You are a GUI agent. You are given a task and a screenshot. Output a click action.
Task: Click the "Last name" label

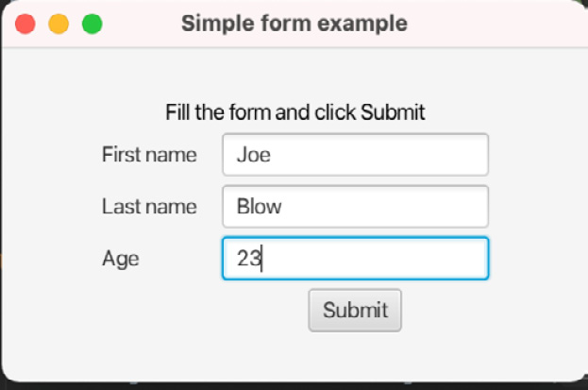click(149, 206)
